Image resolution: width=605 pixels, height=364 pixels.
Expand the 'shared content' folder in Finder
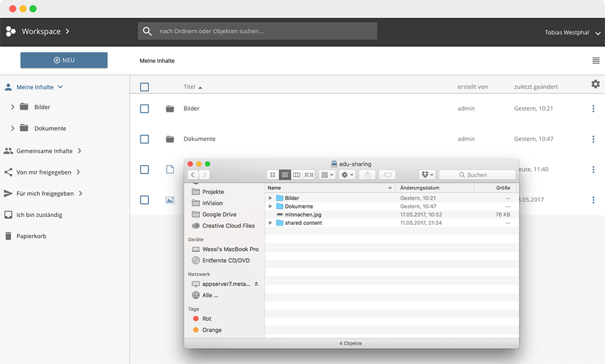pos(270,223)
